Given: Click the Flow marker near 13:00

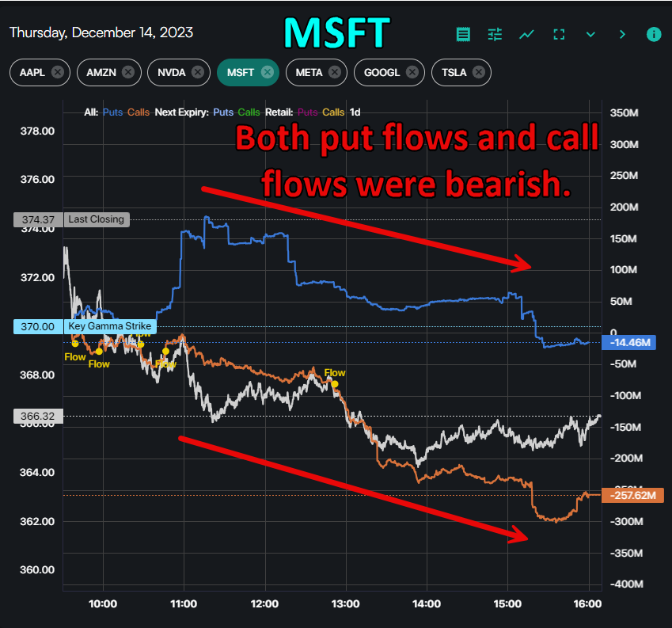Looking at the screenshot, I should pyautogui.click(x=335, y=383).
